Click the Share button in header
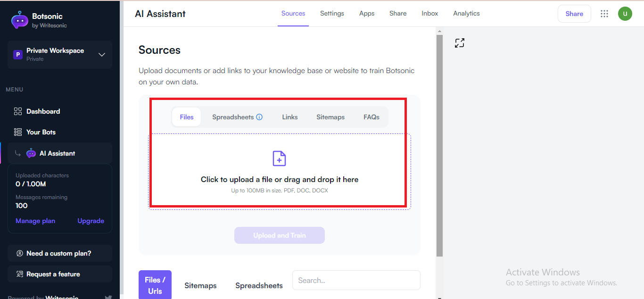This screenshot has width=644, height=299. tap(574, 14)
